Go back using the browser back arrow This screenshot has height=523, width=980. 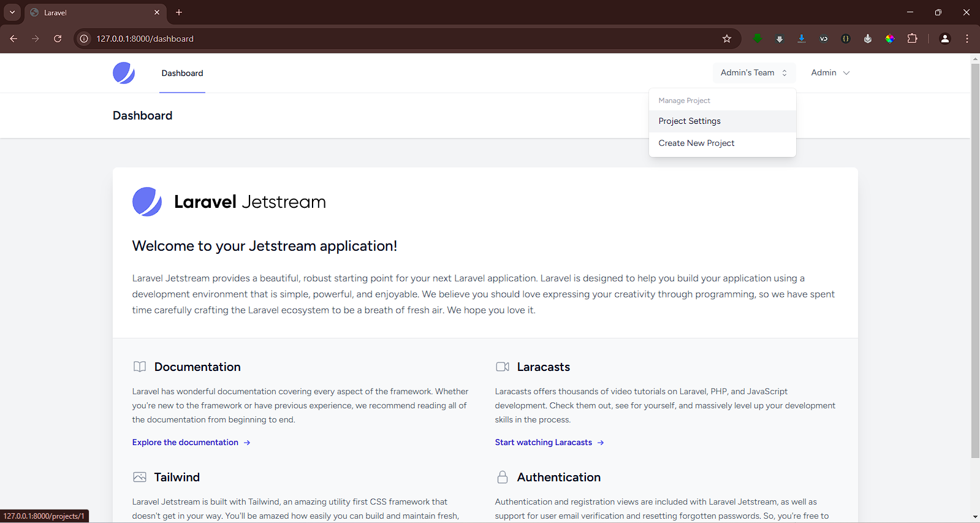coord(13,39)
